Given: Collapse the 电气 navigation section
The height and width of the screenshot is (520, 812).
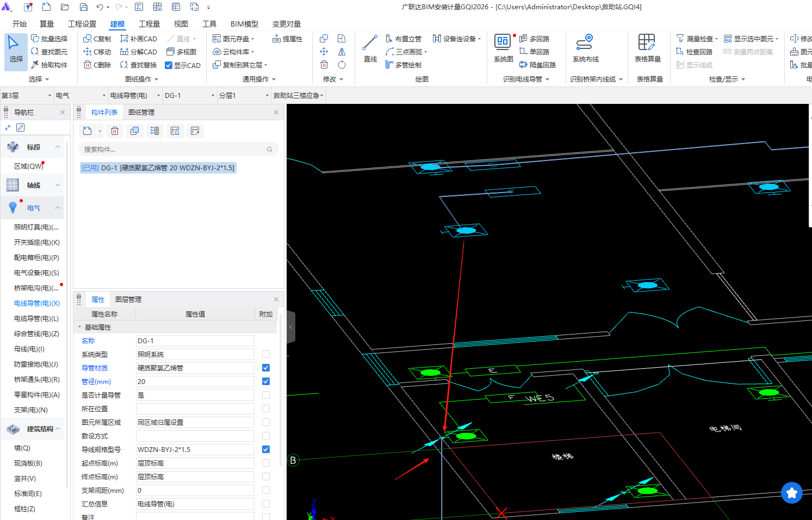Looking at the screenshot, I should click(58, 208).
